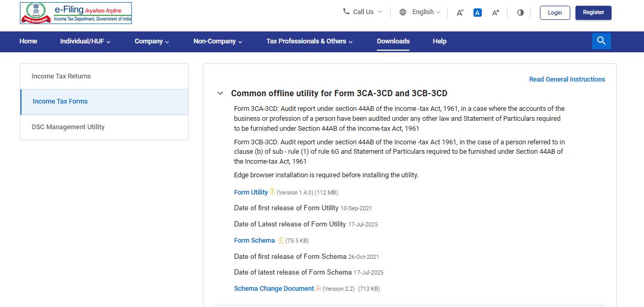The image size is (644, 307).
Task: Click the e-Filing portal logo
Action: (76, 13)
